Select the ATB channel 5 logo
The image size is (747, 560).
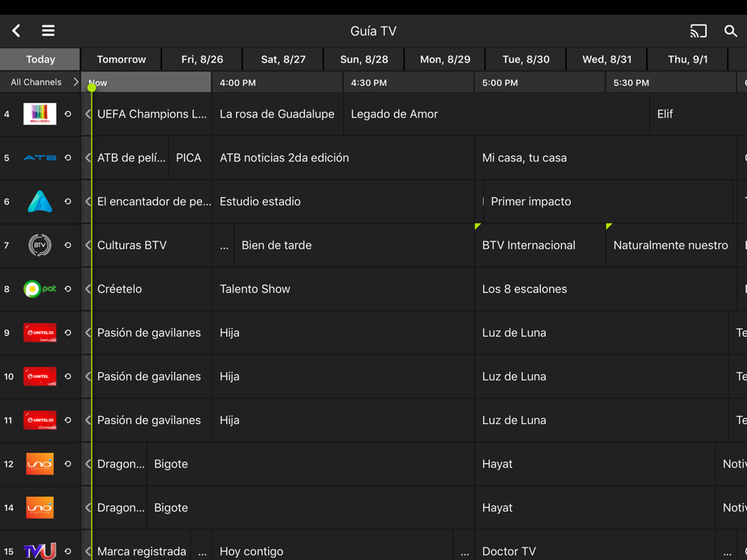(40, 158)
